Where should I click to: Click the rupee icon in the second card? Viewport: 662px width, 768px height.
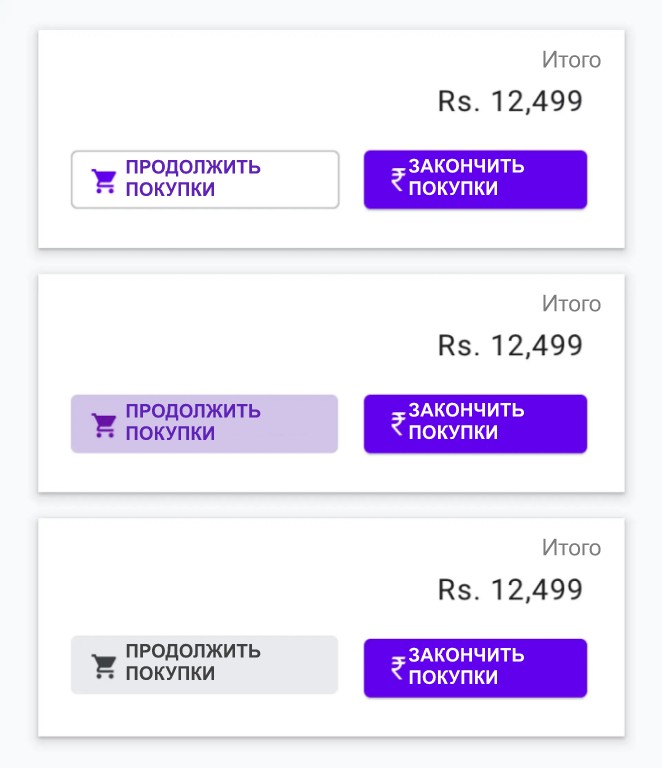point(398,423)
